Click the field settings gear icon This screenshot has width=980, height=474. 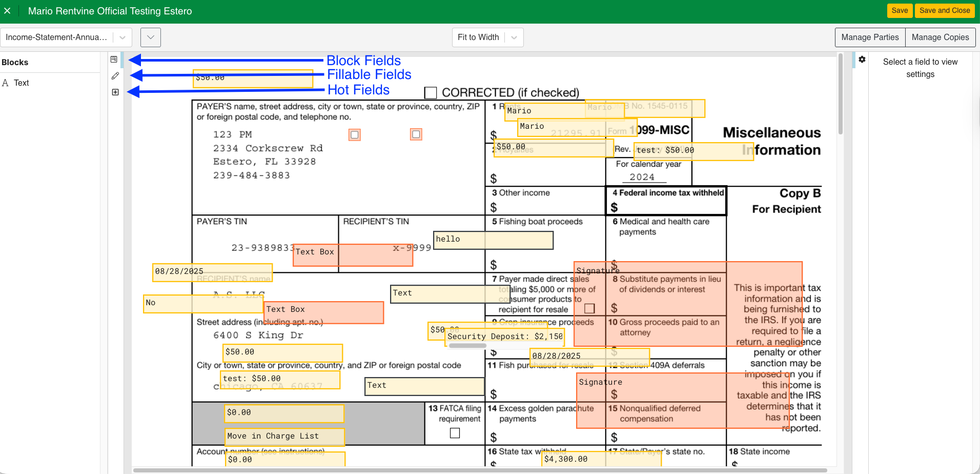coord(862,60)
